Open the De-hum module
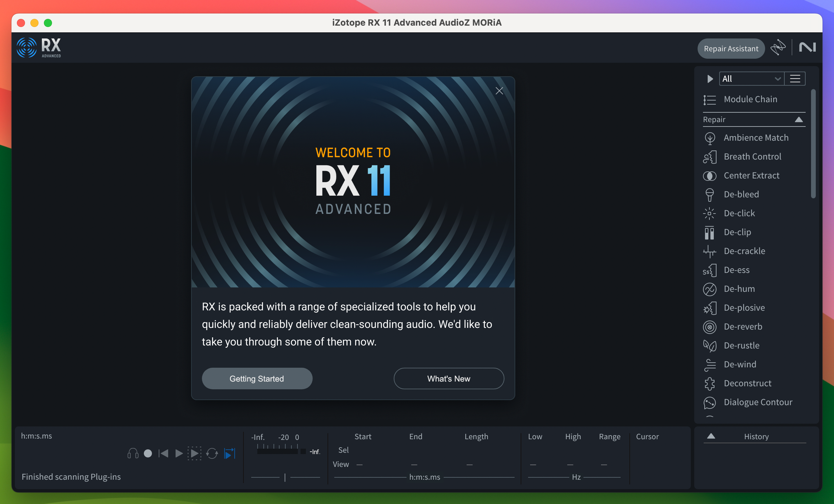This screenshot has width=834, height=504. [729, 289]
